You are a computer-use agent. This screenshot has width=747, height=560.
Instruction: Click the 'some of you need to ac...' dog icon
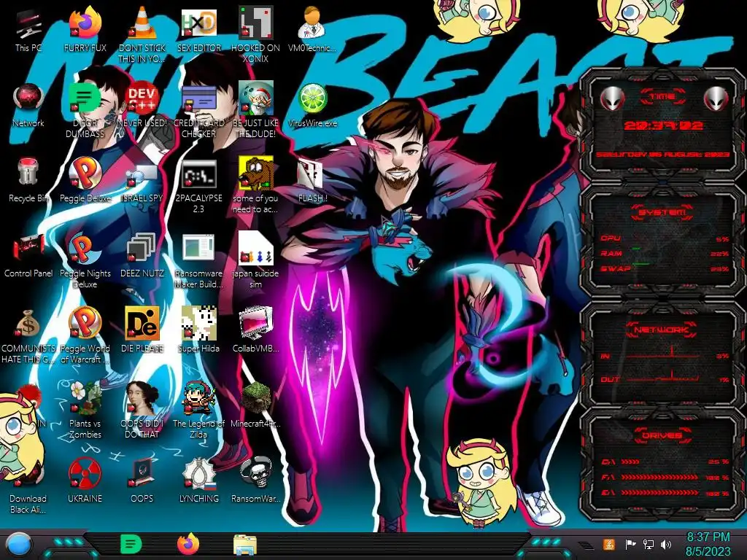pyautogui.click(x=256, y=173)
